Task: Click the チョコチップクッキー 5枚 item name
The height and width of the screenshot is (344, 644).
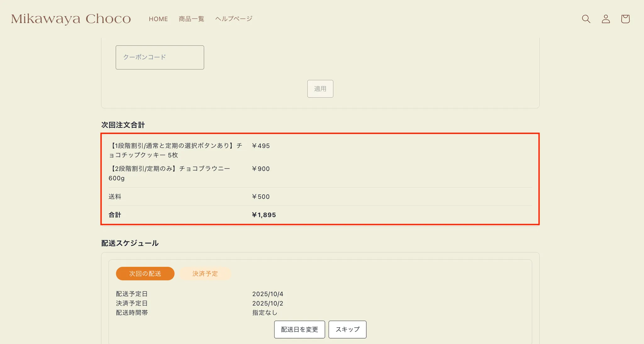Action: (x=175, y=150)
